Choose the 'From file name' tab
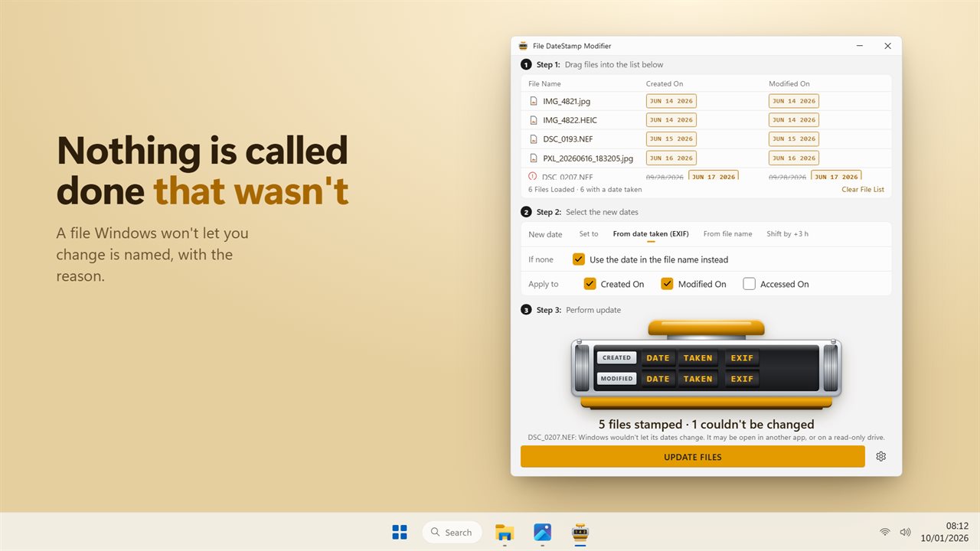The width and height of the screenshot is (980, 551). tap(727, 234)
